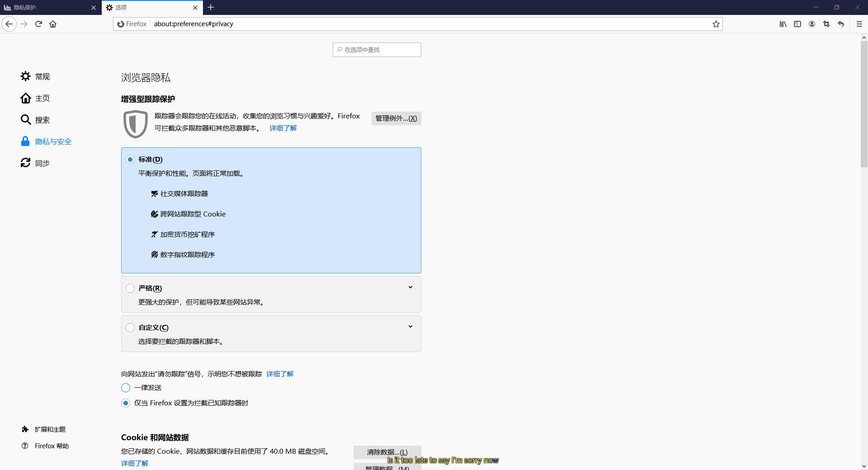Open the library (书库) toolbar icon
The width and height of the screenshot is (868, 470).
click(x=783, y=24)
